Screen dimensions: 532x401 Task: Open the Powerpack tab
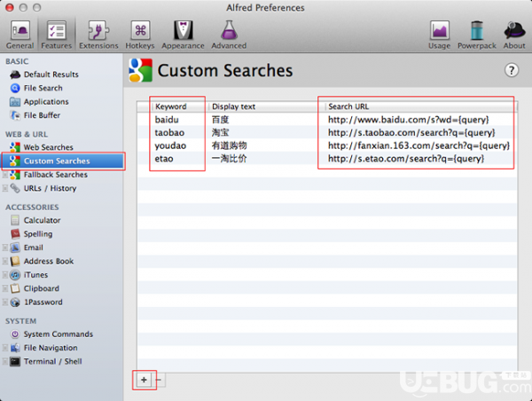pyautogui.click(x=477, y=35)
